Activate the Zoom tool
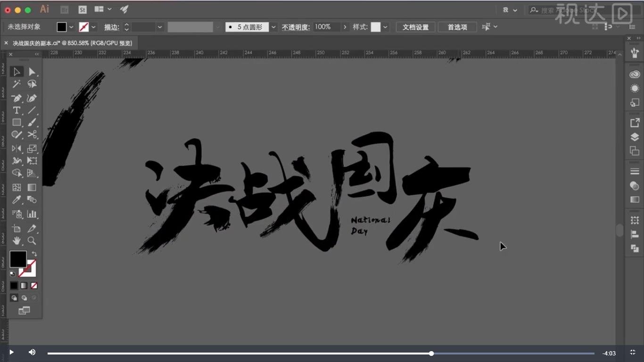644x362 pixels. 32,241
